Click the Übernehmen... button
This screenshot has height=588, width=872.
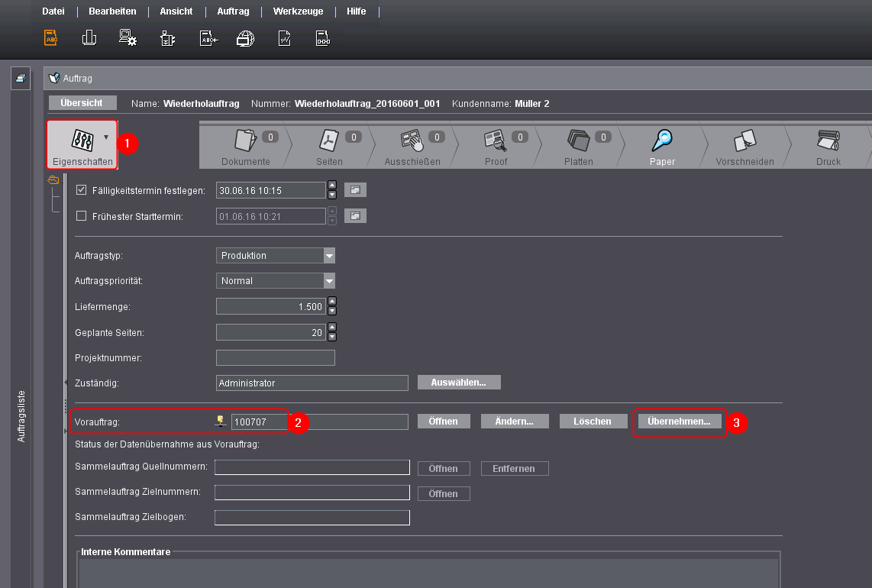(679, 421)
